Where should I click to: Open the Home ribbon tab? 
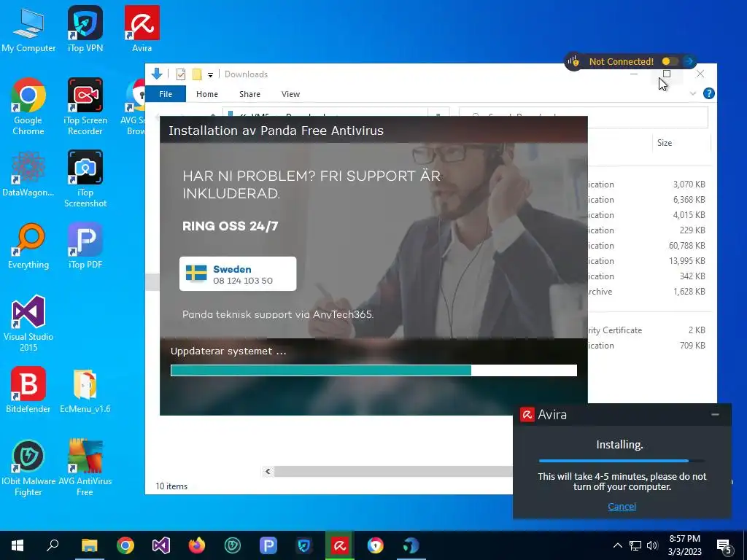coord(206,94)
